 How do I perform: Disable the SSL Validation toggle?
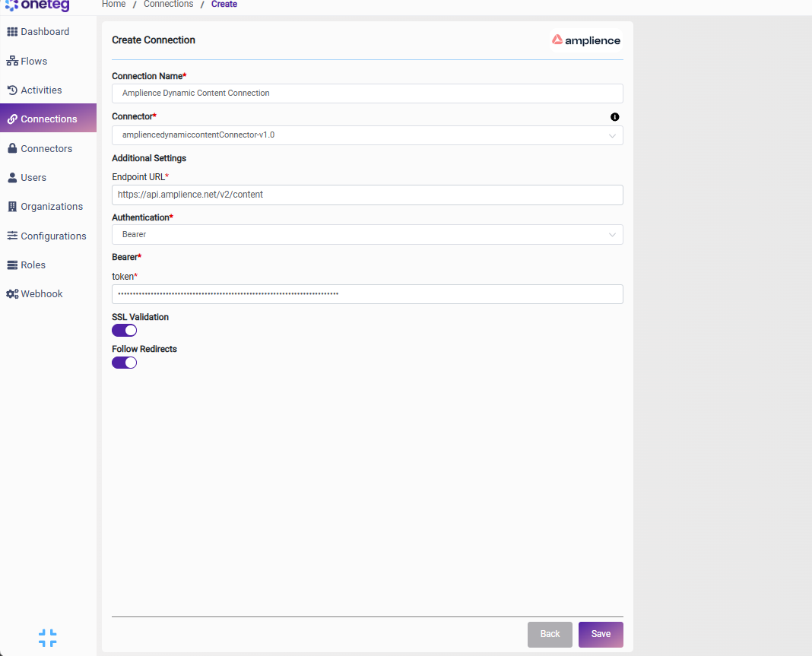click(x=124, y=331)
